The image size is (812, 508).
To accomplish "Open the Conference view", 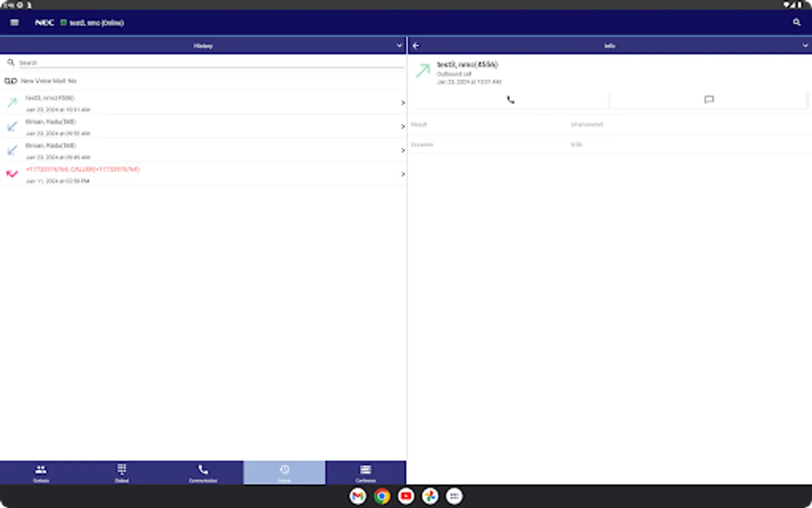I will point(365,472).
